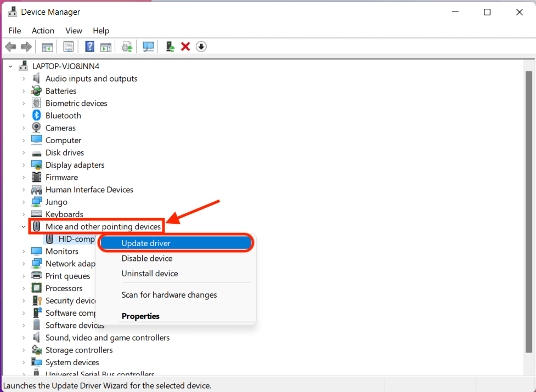This screenshot has width=536, height=392.
Task: Go back with the Back toolbar arrow
Action: (x=10, y=47)
